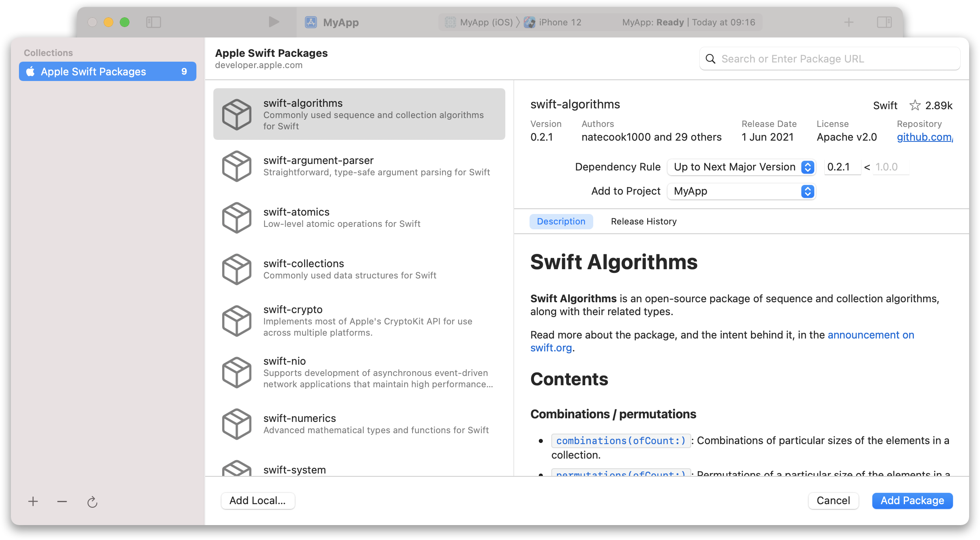Viewport: 980px width, 540px height.
Task: Select the swift-argument-parser package
Action: [359, 166]
